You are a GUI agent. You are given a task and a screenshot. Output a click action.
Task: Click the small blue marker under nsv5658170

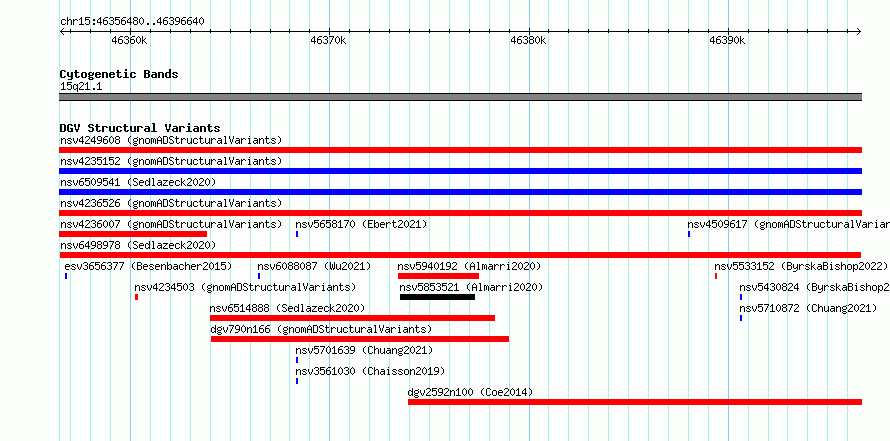297,234
